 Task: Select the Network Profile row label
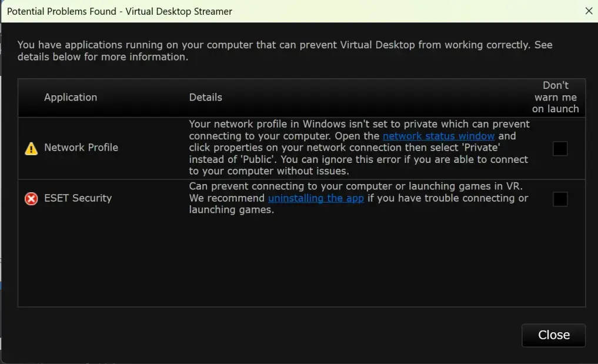pyautogui.click(x=81, y=147)
